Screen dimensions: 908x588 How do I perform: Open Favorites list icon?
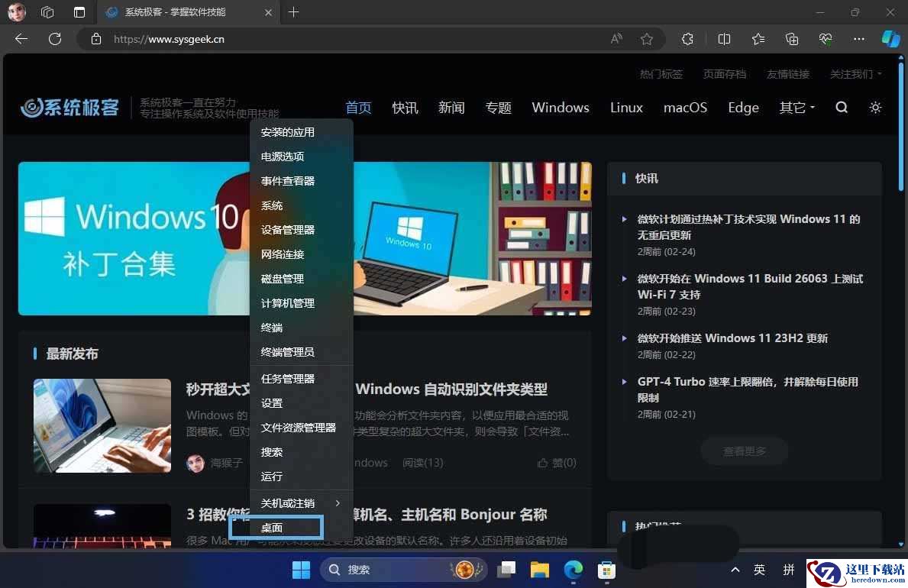pos(758,39)
